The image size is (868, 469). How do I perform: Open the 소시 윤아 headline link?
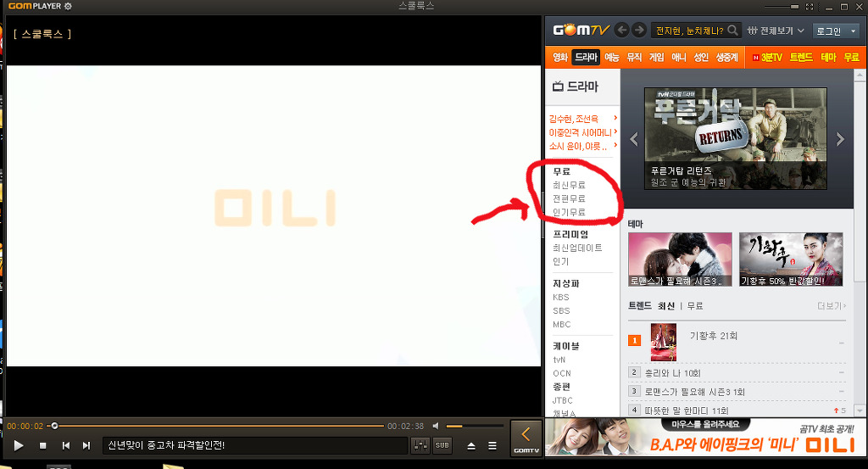[577, 146]
